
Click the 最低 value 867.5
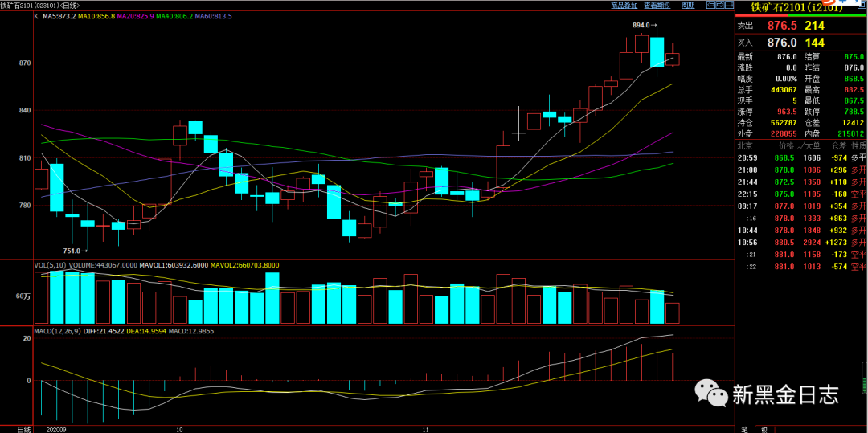[x=854, y=100]
